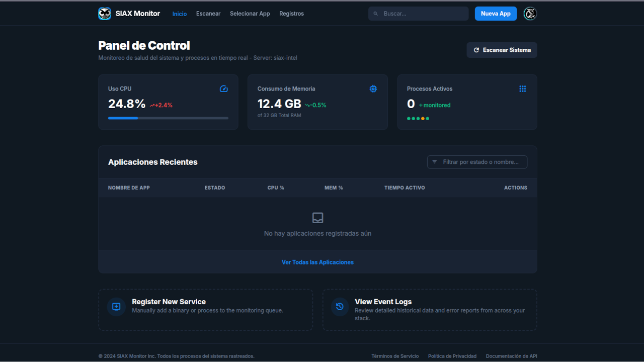Open the Escanear menu item
This screenshot has height=362, width=644.
point(208,14)
